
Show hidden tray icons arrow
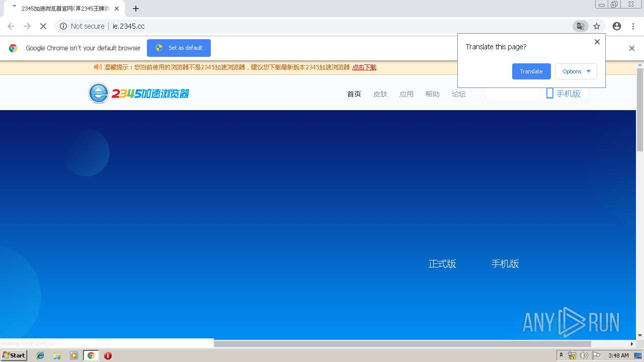coord(561,355)
